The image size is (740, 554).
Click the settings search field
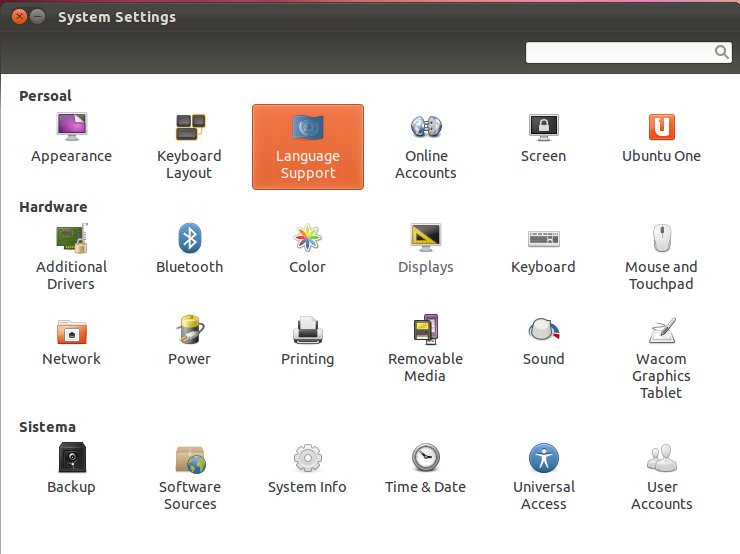629,52
